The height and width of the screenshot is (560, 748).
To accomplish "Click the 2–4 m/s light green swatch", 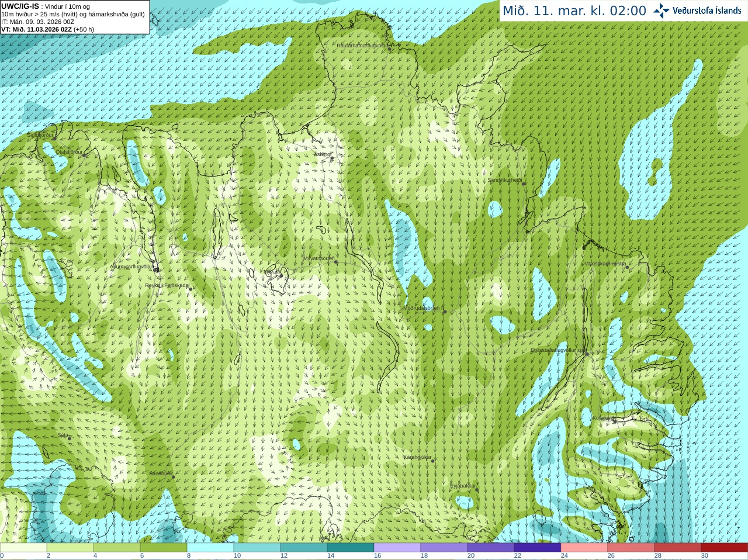I will point(70,548).
